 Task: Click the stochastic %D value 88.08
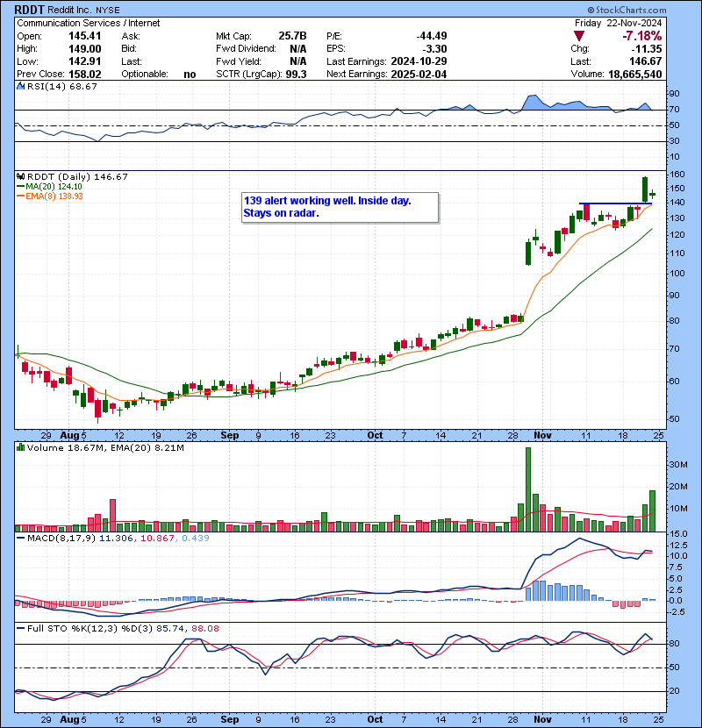[x=204, y=628]
